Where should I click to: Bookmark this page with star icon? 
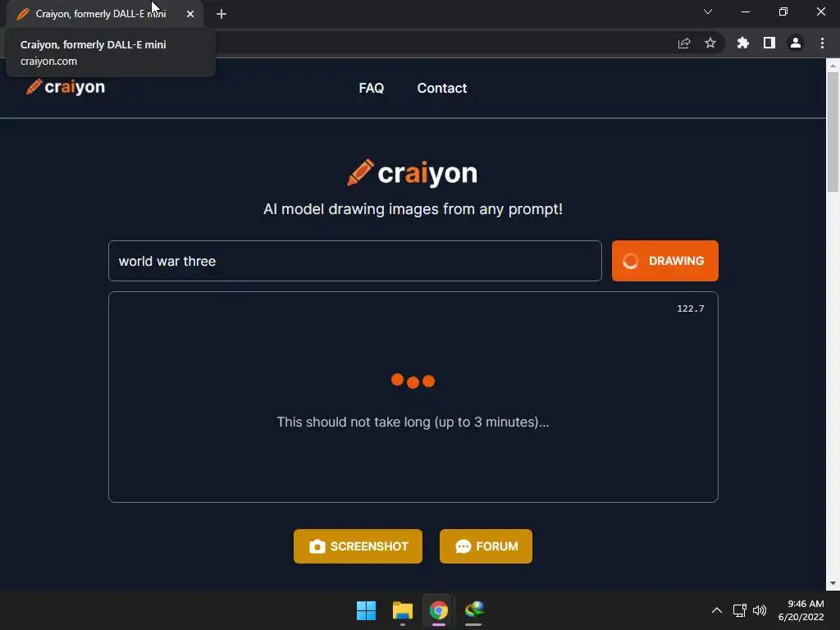710,43
